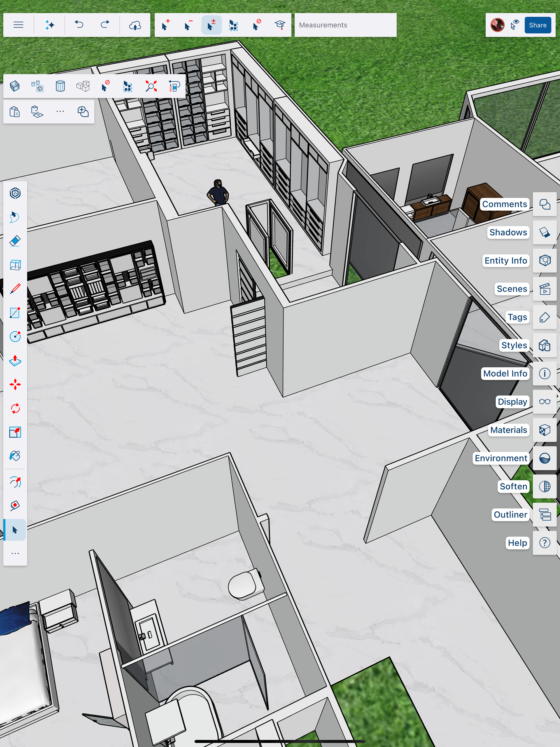Expand more options in clipboard toolbar

(60, 111)
